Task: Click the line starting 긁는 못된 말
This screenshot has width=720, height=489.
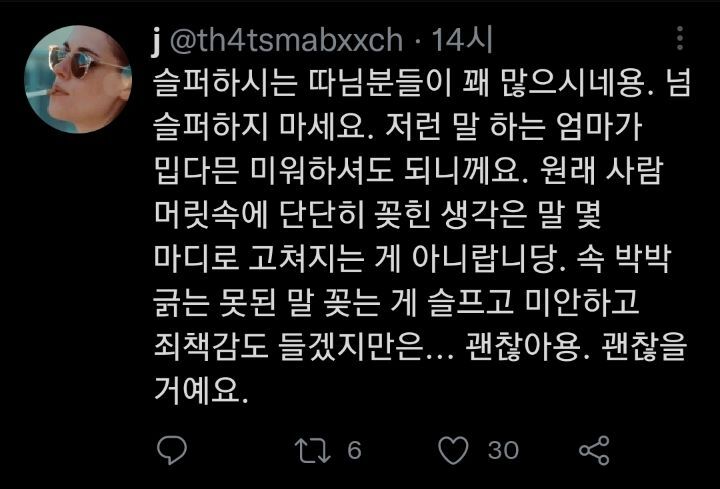Action: pos(396,303)
